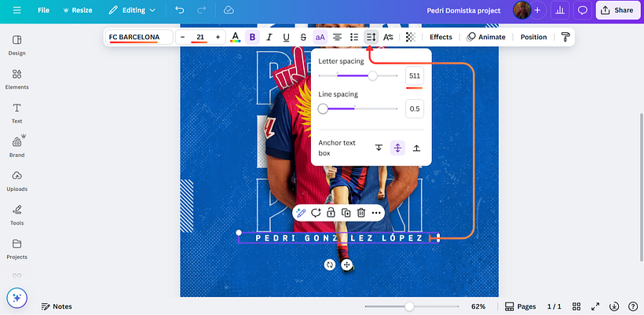Open Magic Write from floating toolbar
This screenshot has width=644, height=315.
301,213
